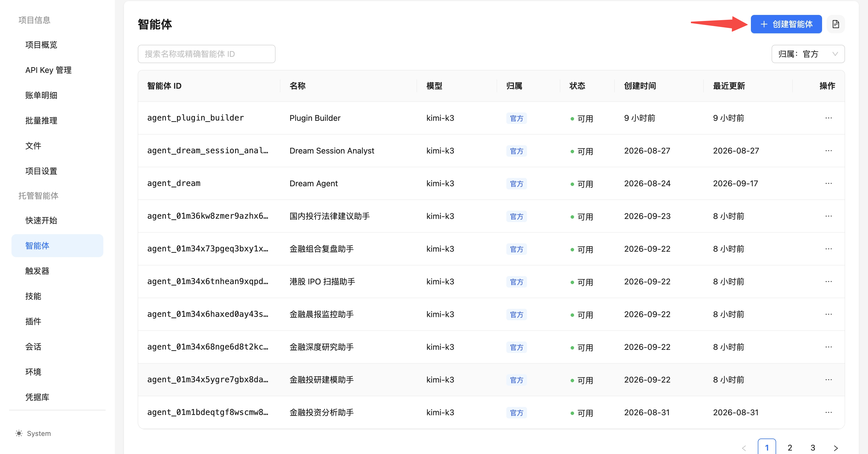Go to previous page arrow
The image size is (868, 454).
click(744, 448)
